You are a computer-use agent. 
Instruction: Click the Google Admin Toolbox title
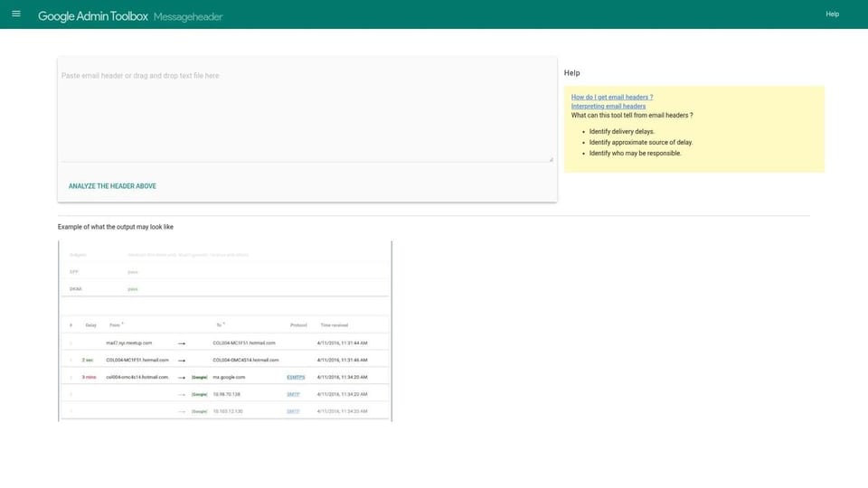tap(92, 16)
